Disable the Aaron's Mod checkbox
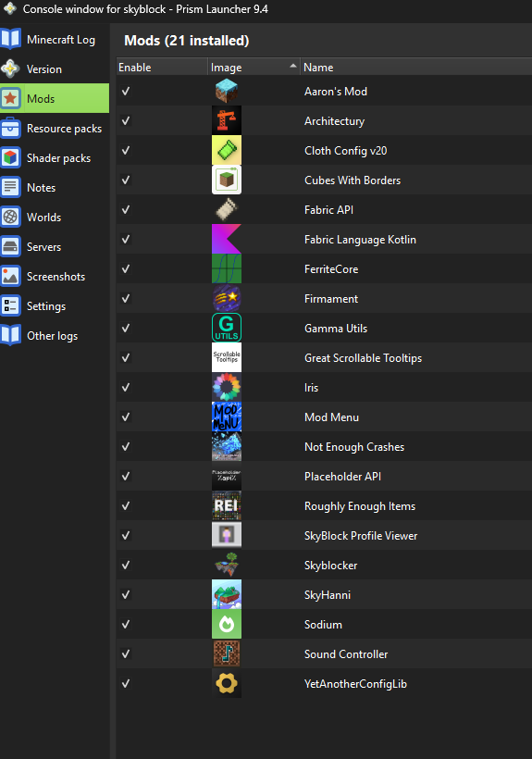532x759 pixels. [x=126, y=91]
